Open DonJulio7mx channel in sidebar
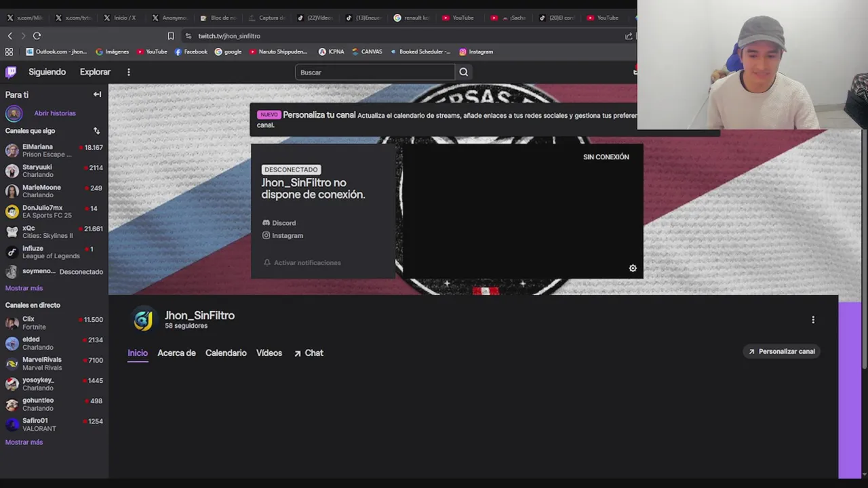Image resolution: width=868 pixels, height=488 pixels. click(x=54, y=211)
